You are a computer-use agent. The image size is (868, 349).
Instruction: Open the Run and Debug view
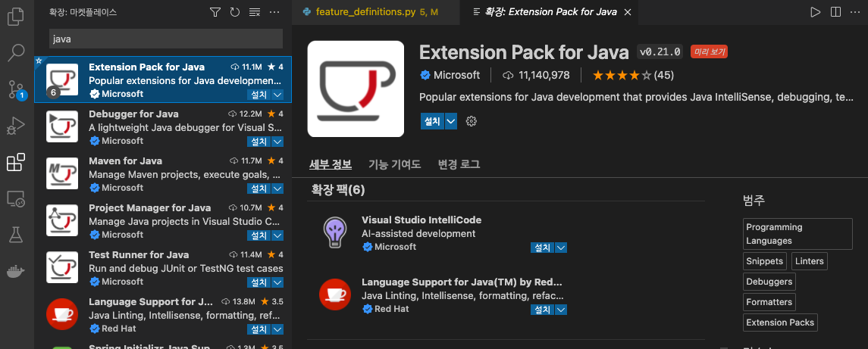tap(15, 126)
